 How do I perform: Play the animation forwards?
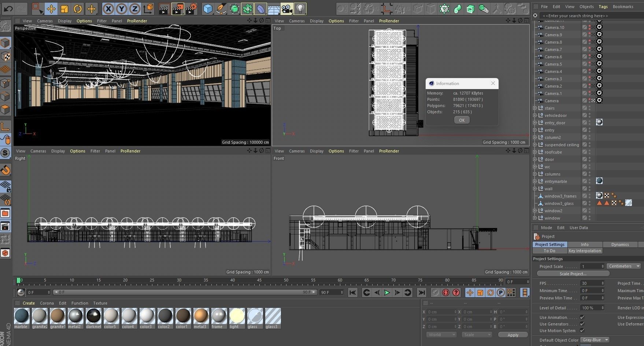387,292
